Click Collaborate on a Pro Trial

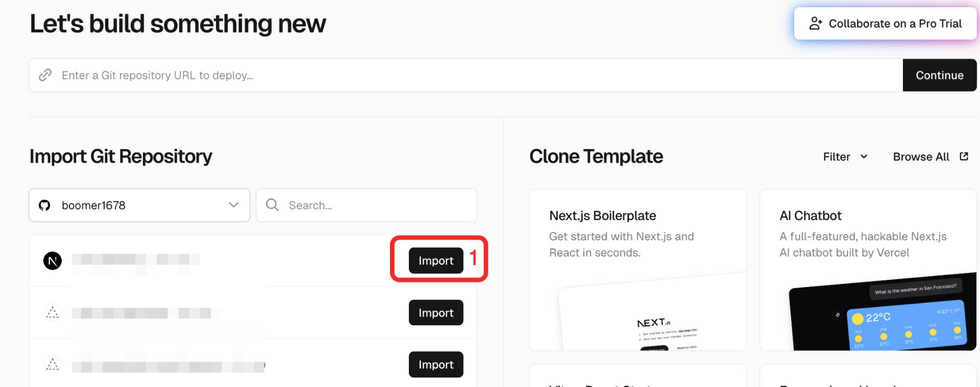pos(885,23)
